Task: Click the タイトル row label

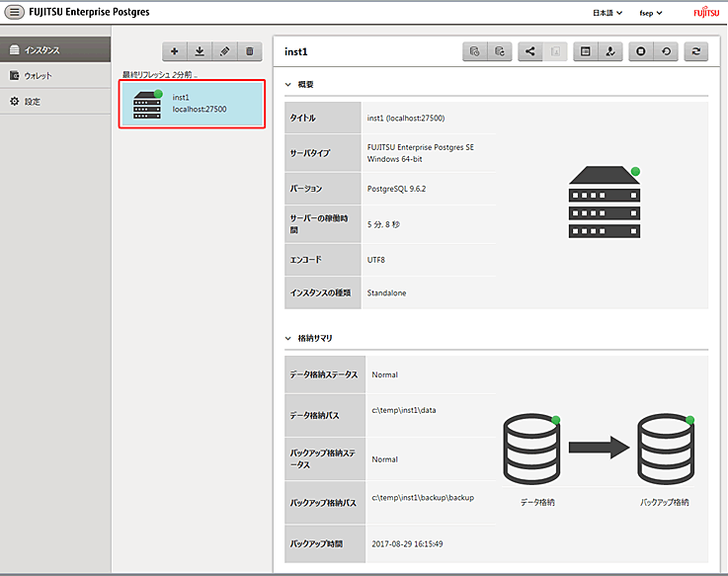Action: point(323,118)
